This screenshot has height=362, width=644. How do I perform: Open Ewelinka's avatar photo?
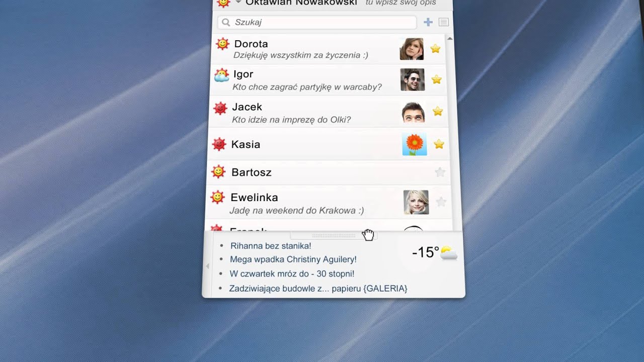416,202
